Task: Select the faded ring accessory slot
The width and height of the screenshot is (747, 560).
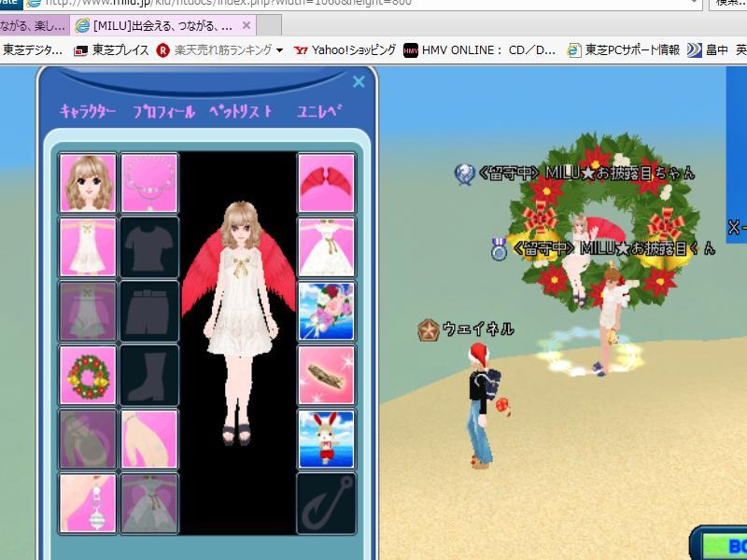Action: [88, 439]
